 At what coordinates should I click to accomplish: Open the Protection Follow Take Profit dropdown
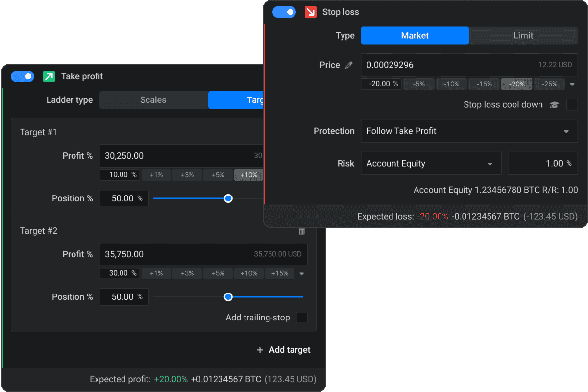point(469,131)
